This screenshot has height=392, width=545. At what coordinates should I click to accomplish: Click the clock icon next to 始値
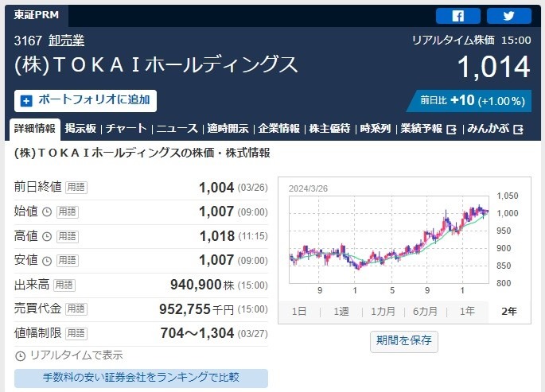pyautogui.click(x=47, y=212)
